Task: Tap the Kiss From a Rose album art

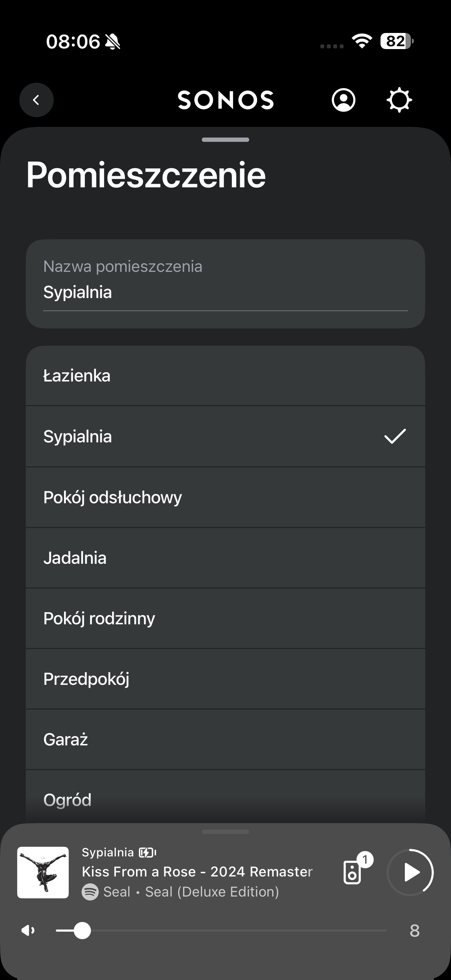Action: coord(43,872)
